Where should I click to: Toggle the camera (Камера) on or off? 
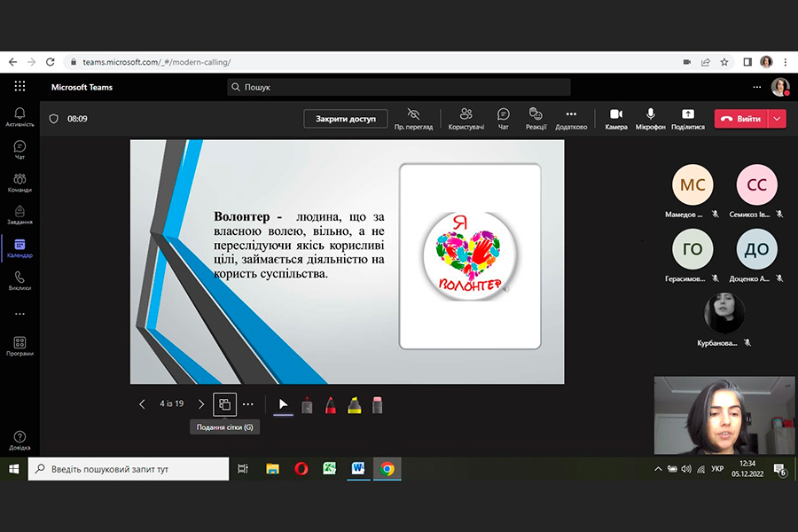point(616,118)
